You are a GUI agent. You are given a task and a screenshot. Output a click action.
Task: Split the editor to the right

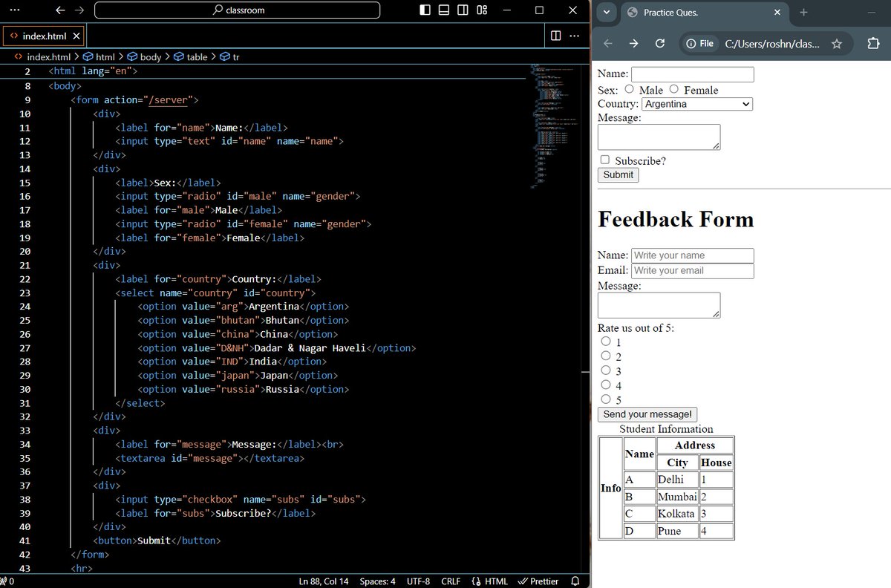point(555,36)
